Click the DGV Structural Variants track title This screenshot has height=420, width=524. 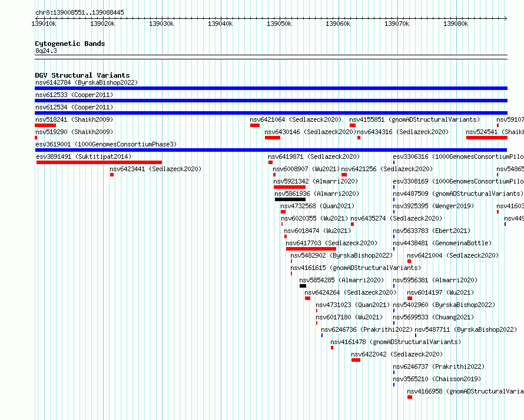coord(82,75)
